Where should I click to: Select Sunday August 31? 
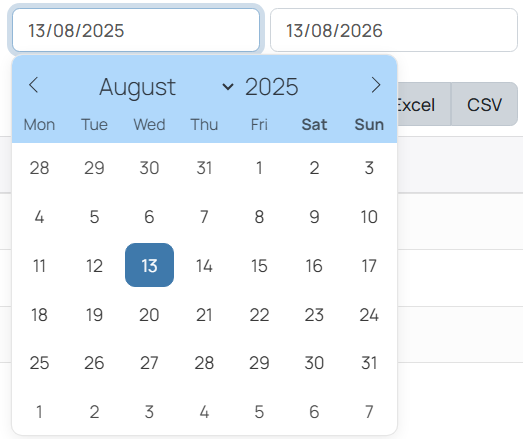tap(369, 363)
